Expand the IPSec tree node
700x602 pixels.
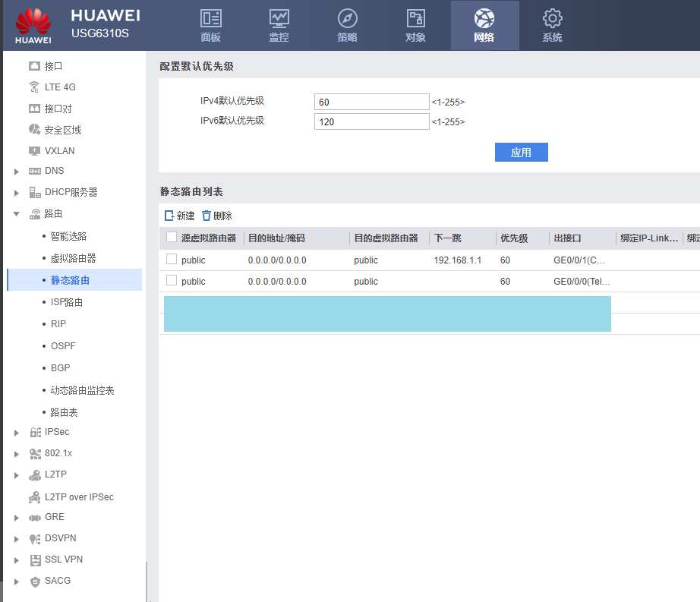(x=17, y=433)
